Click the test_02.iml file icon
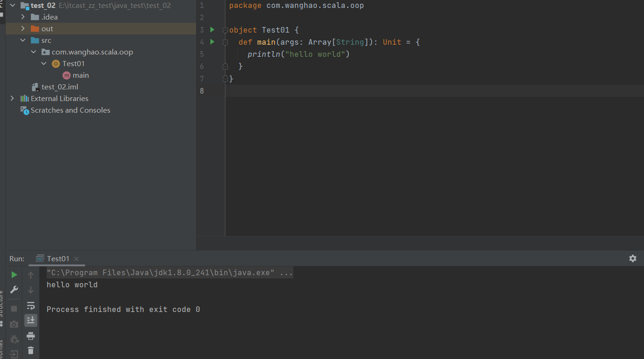This screenshot has height=359, width=644. pyautogui.click(x=35, y=87)
